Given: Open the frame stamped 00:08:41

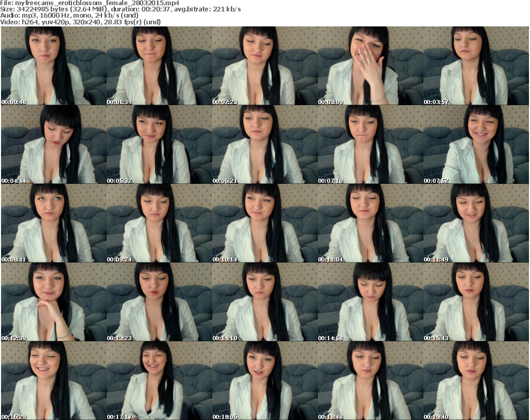Looking at the screenshot, I should [x=54, y=223].
